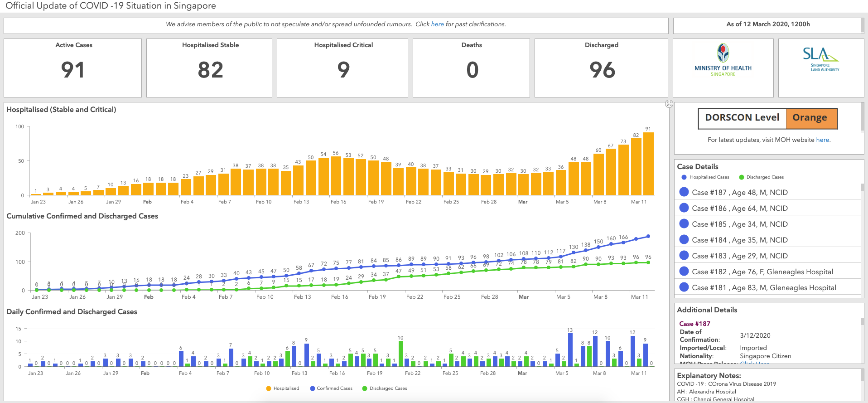
Task: Toggle Discharged Cases legend item under charts
Action: click(385, 388)
